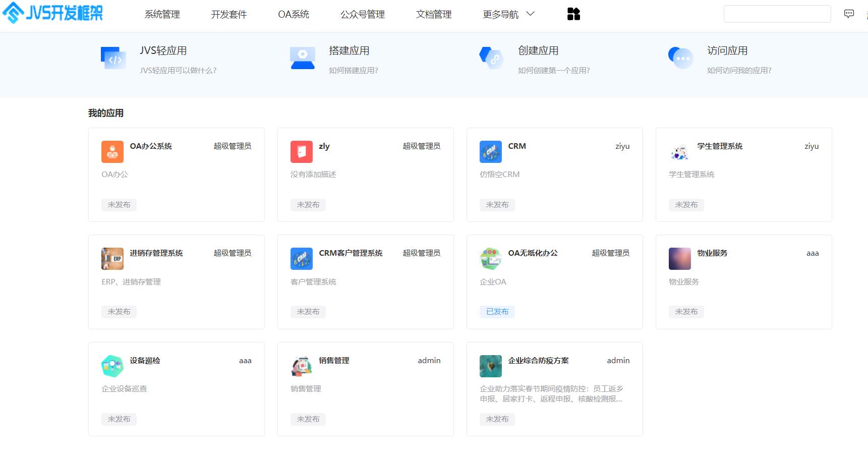Viewport: 868px width, 459px height.
Task: Open the OA系统 menu
Action: (294, 15)
